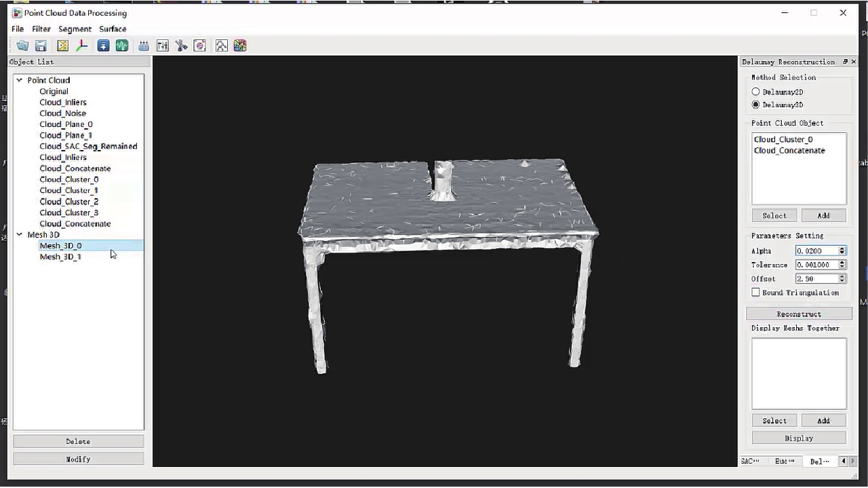Select the Delaunay3D radio button
The width and height of the screenshot is (868, 488).
(x=755, y=105)
